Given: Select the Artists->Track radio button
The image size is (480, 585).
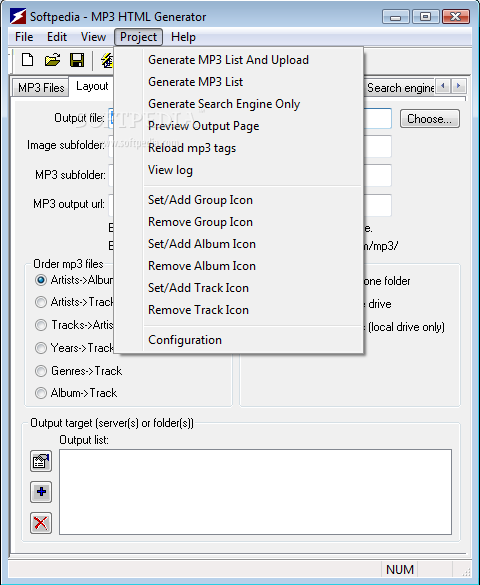Looking at the screenshot, I should (41, 302).
